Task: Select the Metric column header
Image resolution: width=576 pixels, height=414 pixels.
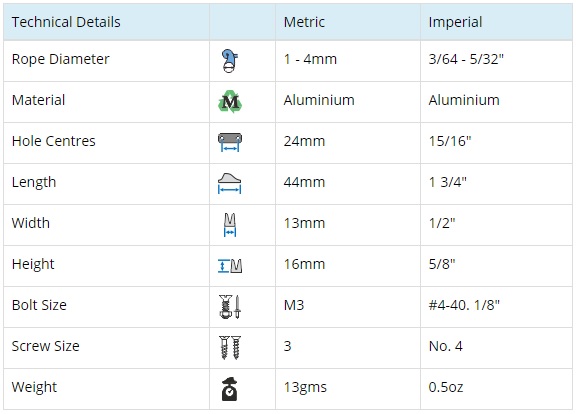Action: coord(304,22)
